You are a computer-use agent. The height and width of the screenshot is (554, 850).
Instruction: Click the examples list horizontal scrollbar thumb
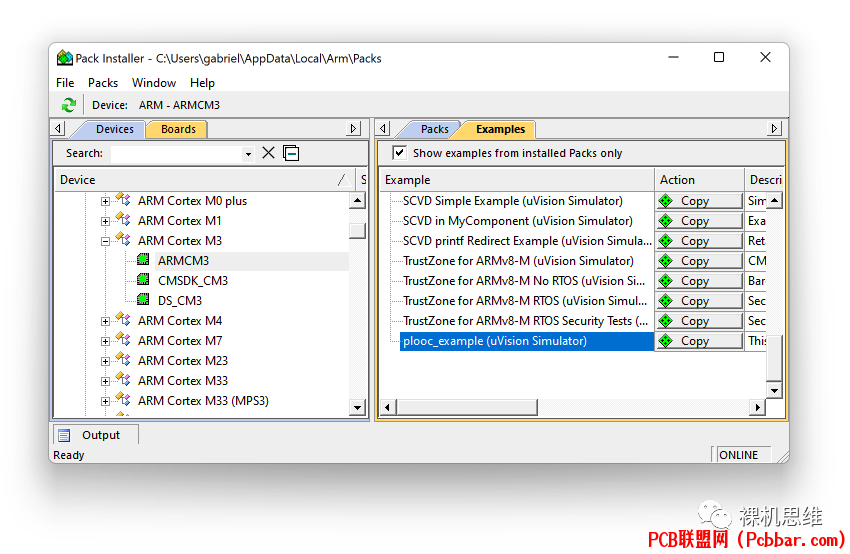(x=467, y=407)
